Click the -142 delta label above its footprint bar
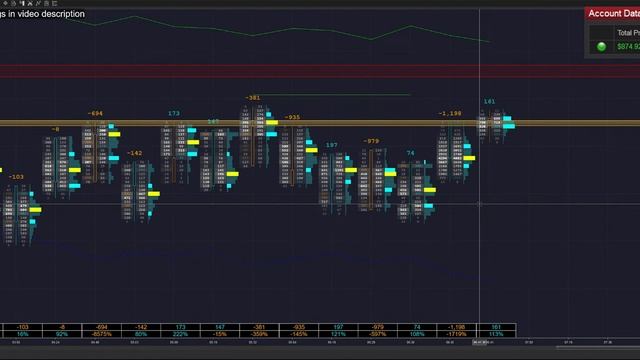640x360 pixels. point(135,153)
